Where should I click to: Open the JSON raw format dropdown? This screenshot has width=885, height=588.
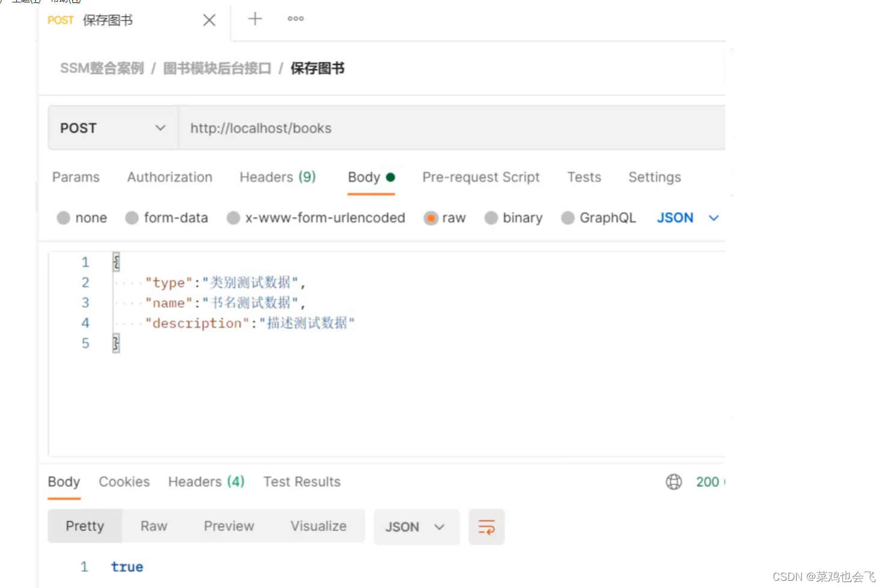point(688,218)
